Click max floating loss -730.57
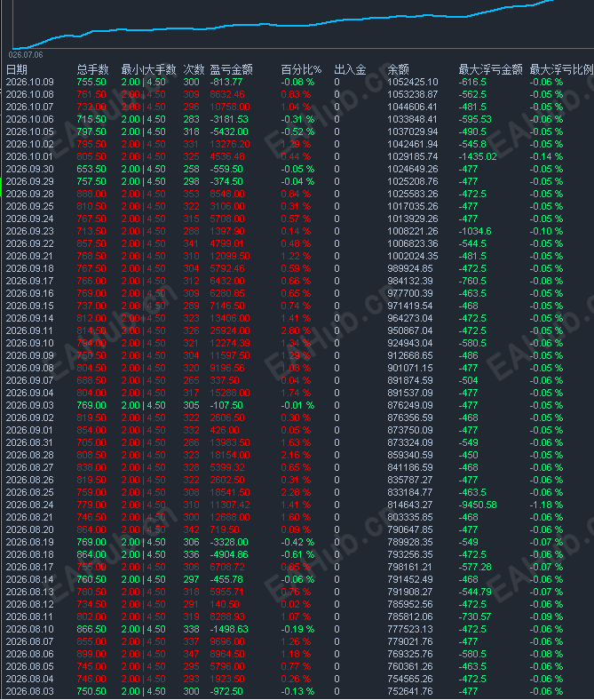Screen dimensions: 594x700 point(475,617)
